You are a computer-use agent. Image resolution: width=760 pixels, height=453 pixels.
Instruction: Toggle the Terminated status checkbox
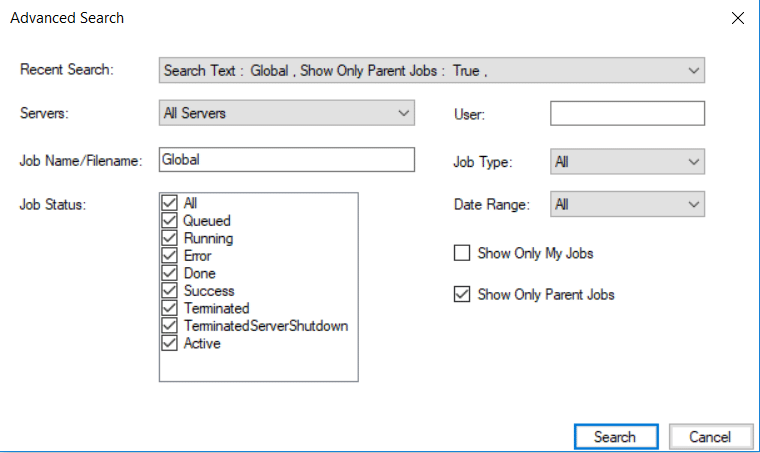169,308
